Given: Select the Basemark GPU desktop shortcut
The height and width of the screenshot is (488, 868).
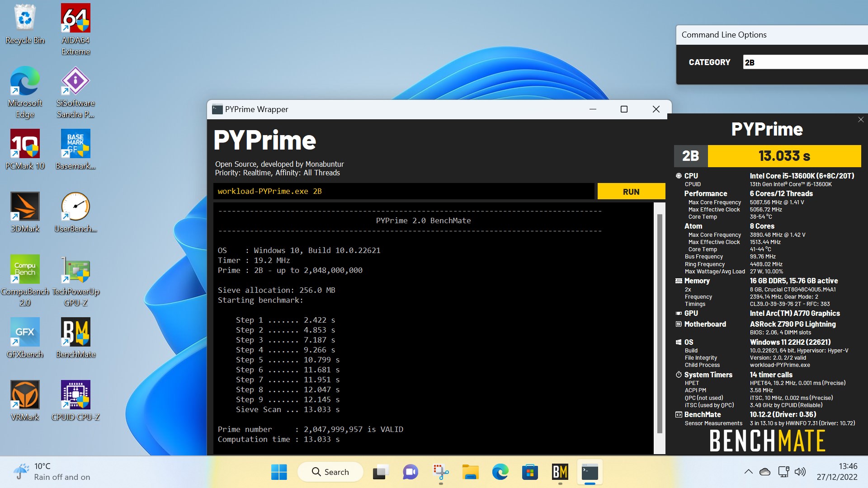Looking at the screenshot, I should point(75,150).
